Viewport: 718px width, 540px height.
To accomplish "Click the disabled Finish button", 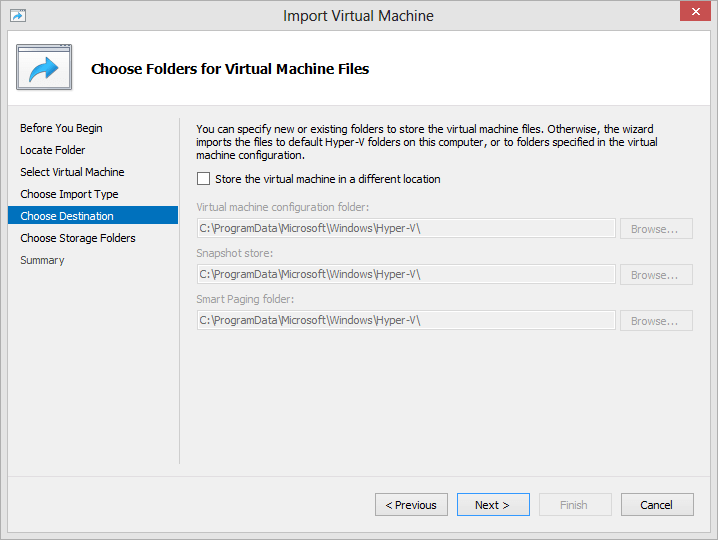I will [x=575, y=505].
